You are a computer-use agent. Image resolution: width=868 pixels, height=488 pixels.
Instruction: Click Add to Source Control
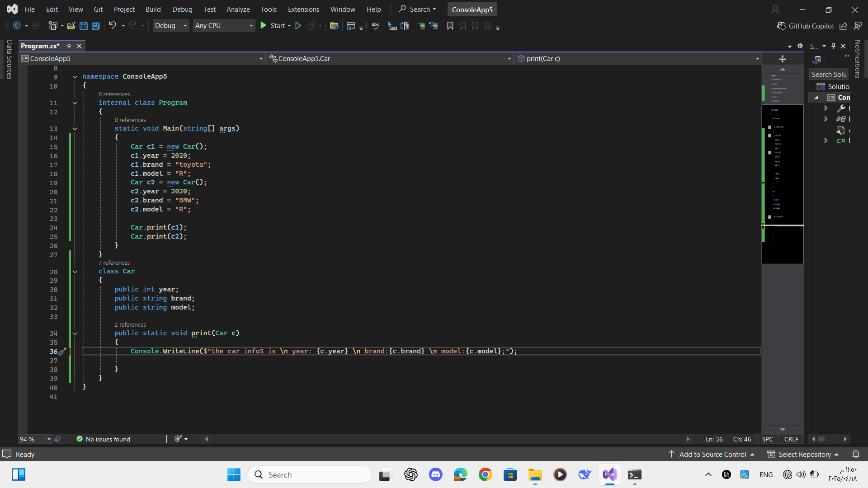[x=712, y=454]
